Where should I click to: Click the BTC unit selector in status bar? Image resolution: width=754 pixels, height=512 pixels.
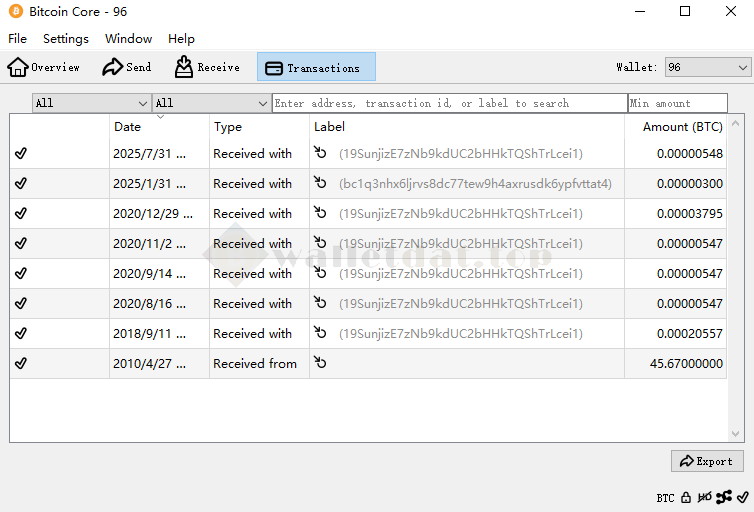(665, 497)
